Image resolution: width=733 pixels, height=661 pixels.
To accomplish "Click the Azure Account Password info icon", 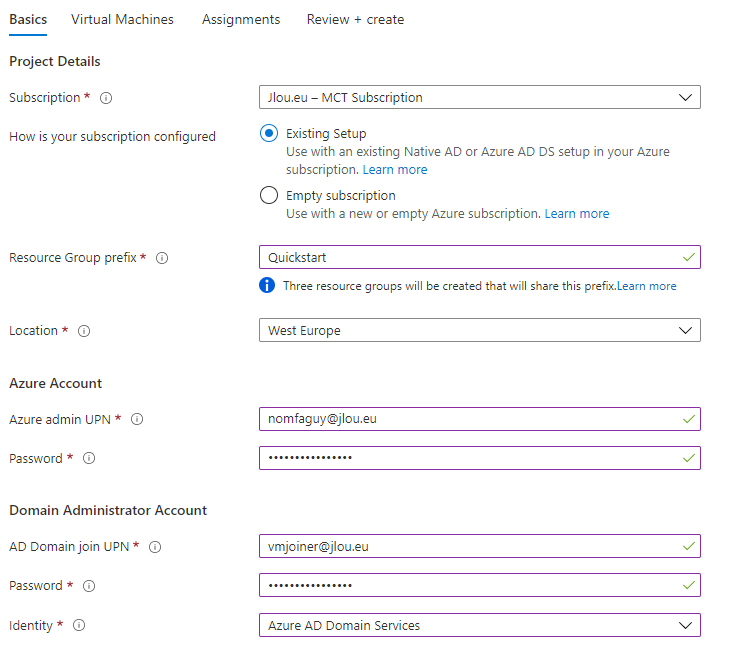I will (x=89, y=458).
